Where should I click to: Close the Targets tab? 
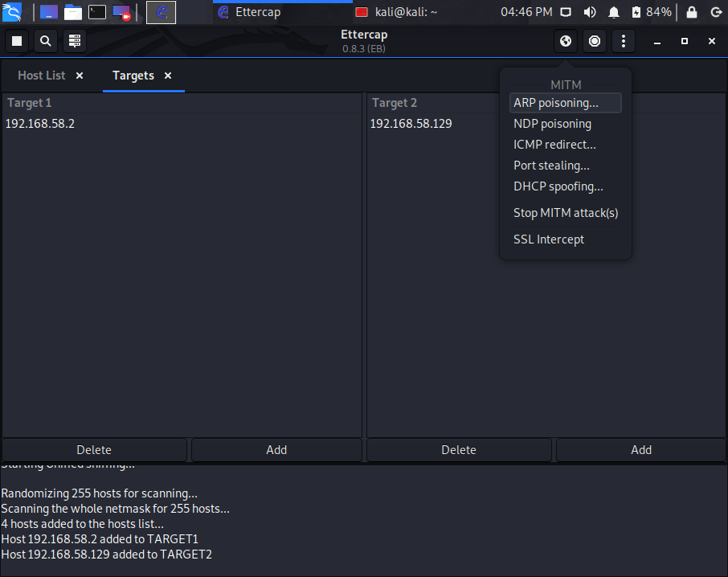[x=168, y=76]
